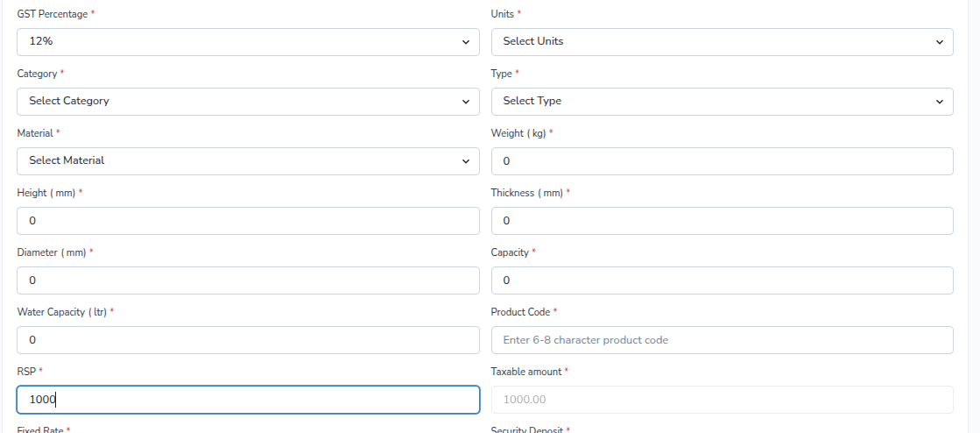This screenshot has height=433, width=980.
Task: Click the Diameter (mm) input field
Action: [x=248, y=280]
